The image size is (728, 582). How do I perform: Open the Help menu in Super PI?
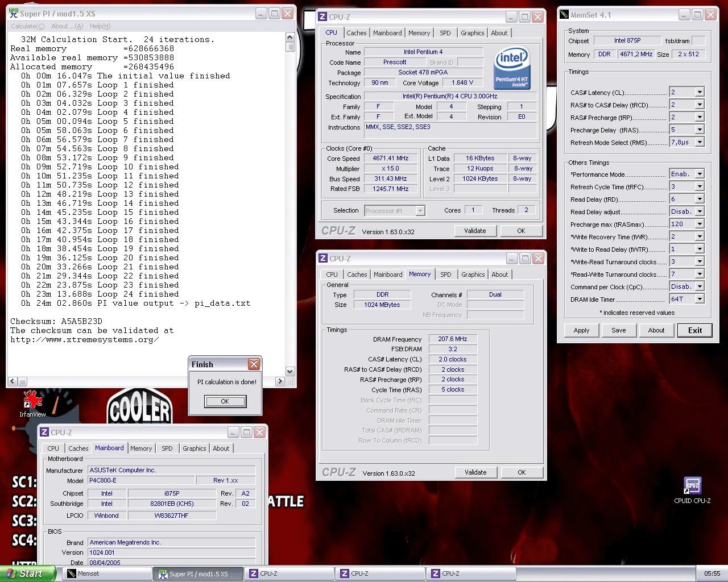pyautogui.click(x=100, y=26)
